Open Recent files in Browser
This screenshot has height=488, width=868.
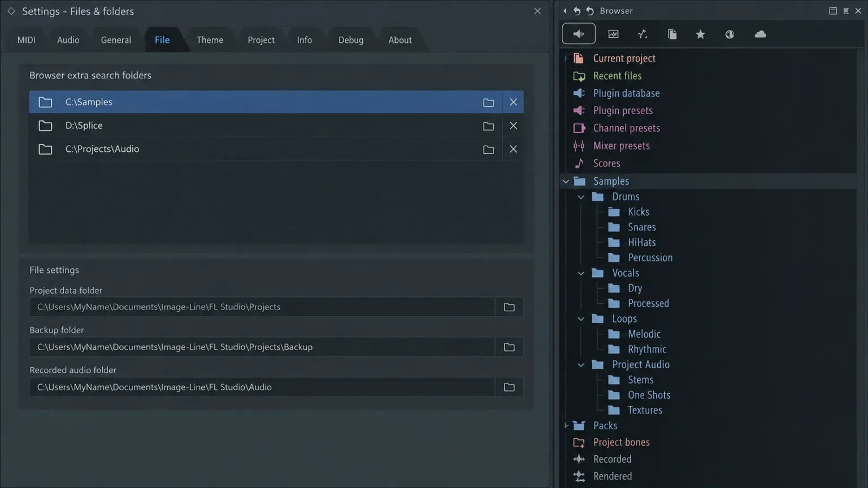(x=617, y=76)
